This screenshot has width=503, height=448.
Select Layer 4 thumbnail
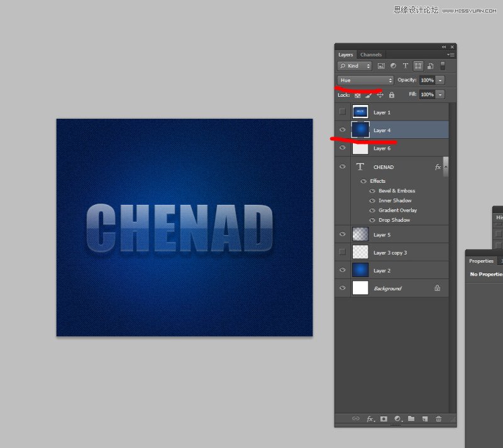(360, 129)
